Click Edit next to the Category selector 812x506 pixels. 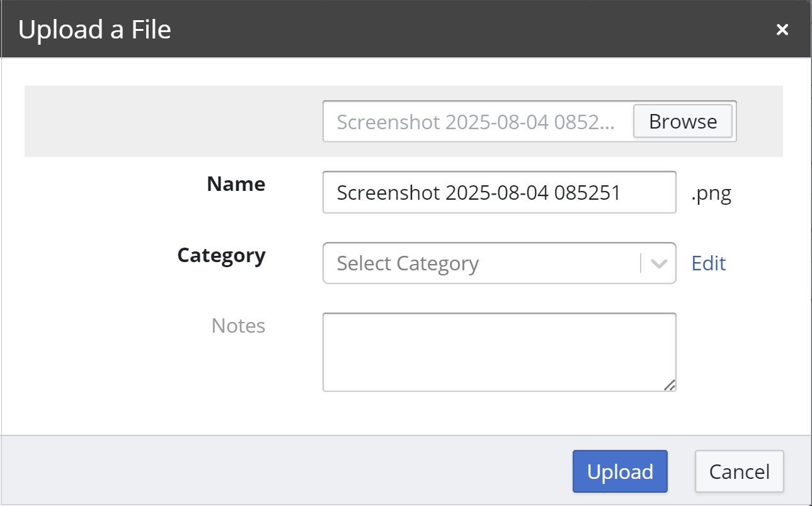point(708,263)
